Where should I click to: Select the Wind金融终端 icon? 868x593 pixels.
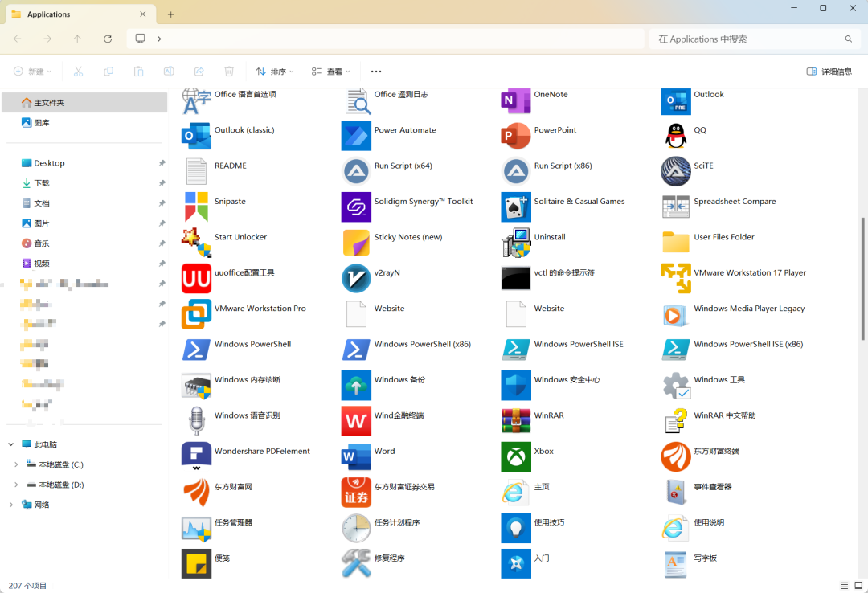pos(356,421)
